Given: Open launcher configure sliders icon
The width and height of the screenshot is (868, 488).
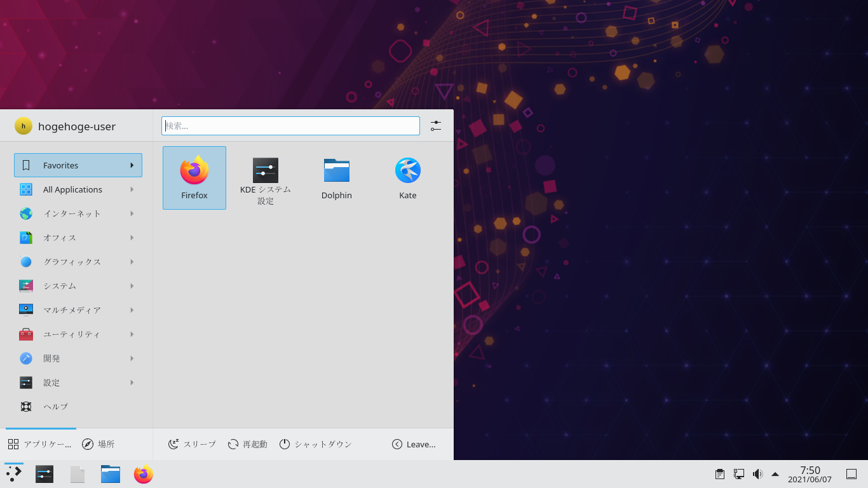Looking at the screenshot, I should (436, 126).
